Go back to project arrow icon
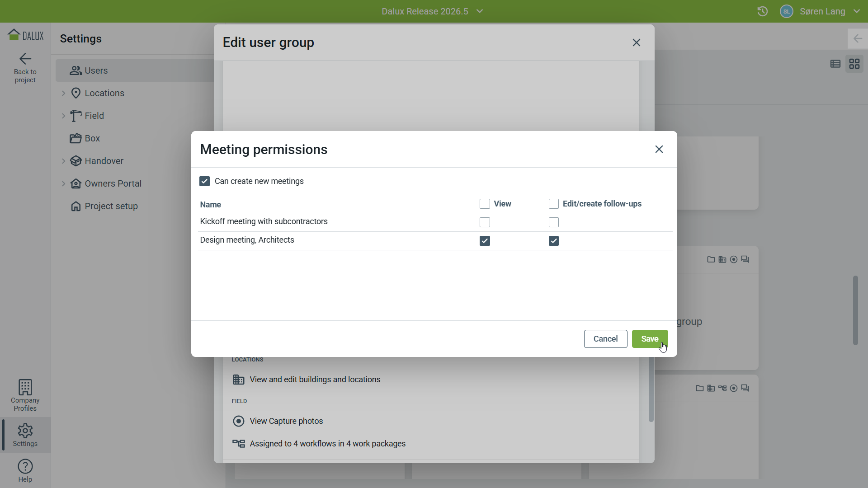Image resolution: width=868 pixels, height=488 pixels. 25,59
